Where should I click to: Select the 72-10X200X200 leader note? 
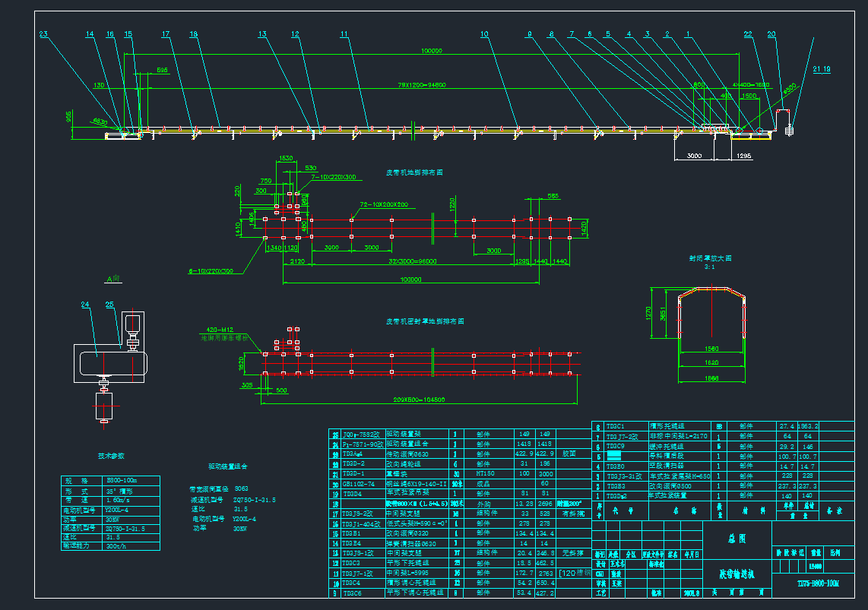(384, 205)
